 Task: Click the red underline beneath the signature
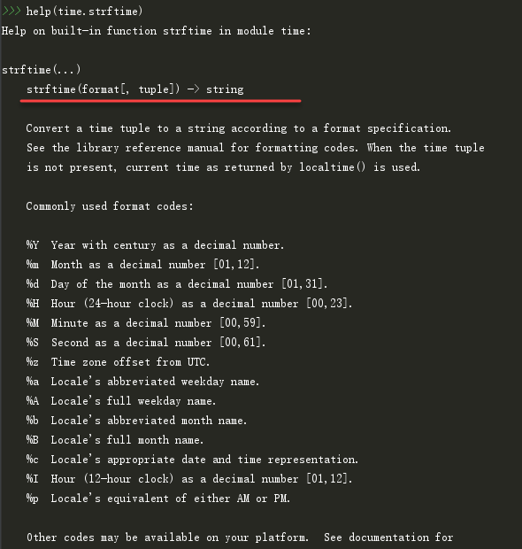pyautogui.click(x=161, y=101)
